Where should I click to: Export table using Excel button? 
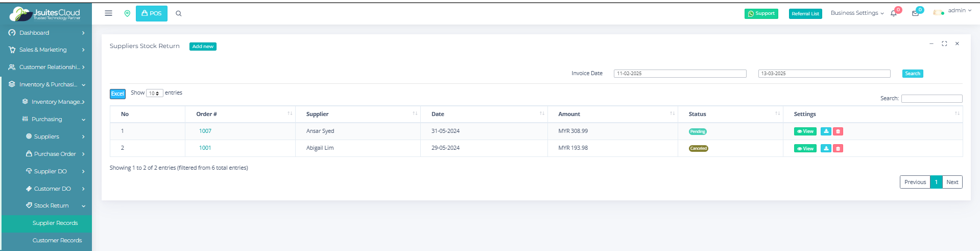[117, 94]
